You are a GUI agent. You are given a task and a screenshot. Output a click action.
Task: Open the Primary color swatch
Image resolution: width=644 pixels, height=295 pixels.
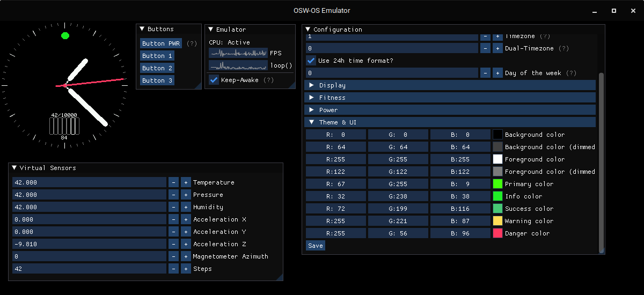click(x=497, y=184)
